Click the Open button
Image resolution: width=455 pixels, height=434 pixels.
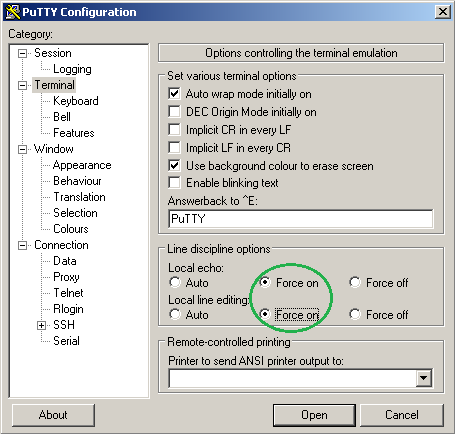(314, 415)
